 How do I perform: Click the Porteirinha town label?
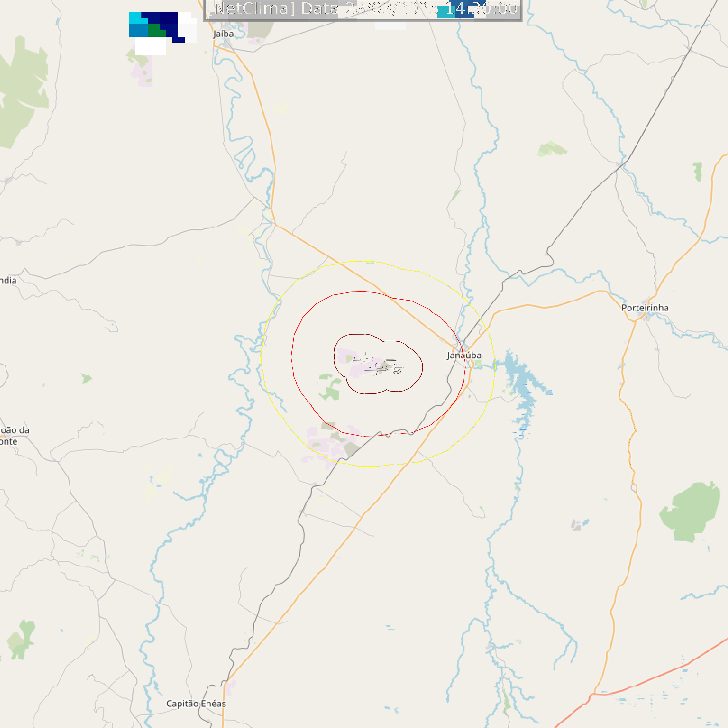tap(645, 308)
